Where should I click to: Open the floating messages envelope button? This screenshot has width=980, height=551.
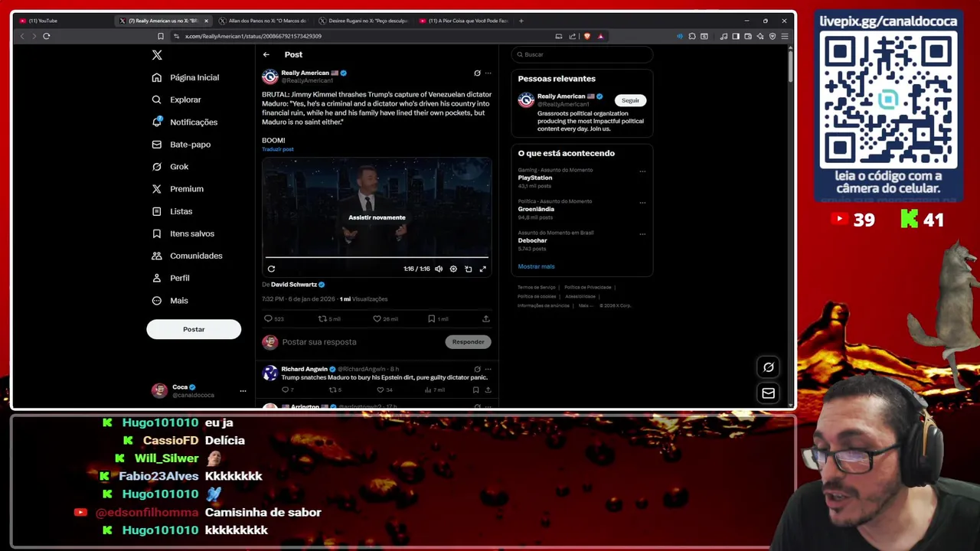click(x=768, y=393)
